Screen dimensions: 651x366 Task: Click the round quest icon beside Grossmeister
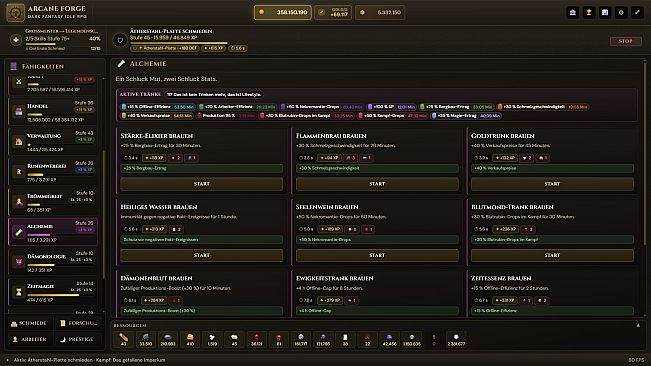[x=16, y=40]
